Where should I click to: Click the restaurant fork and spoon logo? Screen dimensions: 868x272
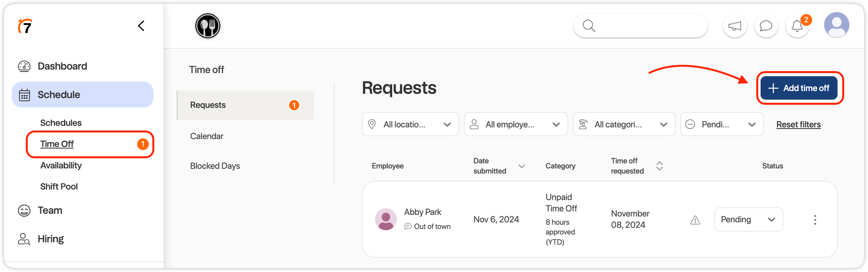tap(208, 26)
